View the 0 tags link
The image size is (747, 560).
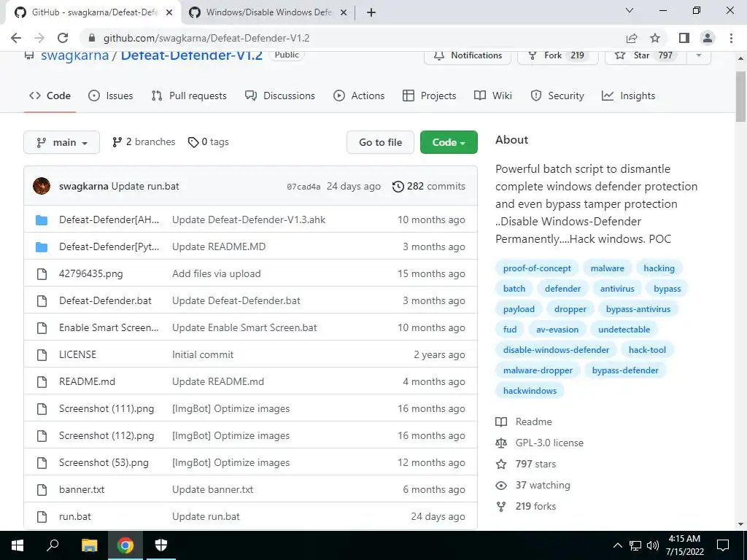(x=208, y=142)
